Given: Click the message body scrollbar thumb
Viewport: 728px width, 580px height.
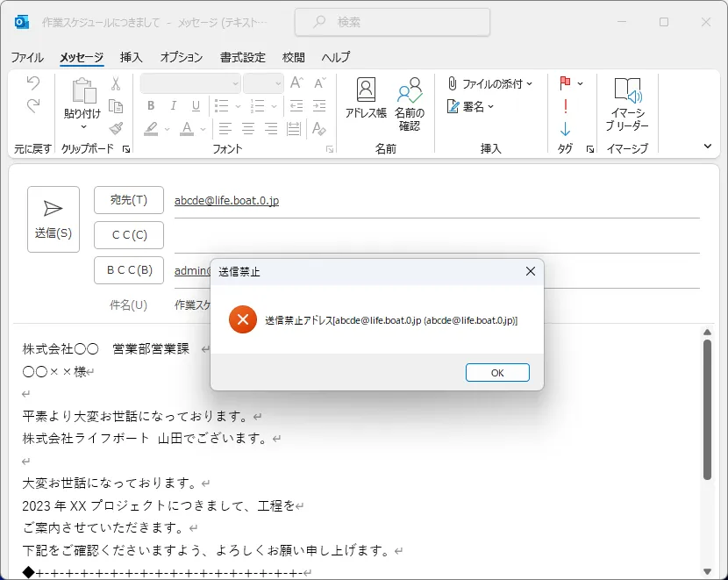Looking at the screenshot, I should (x=707, y=409).
